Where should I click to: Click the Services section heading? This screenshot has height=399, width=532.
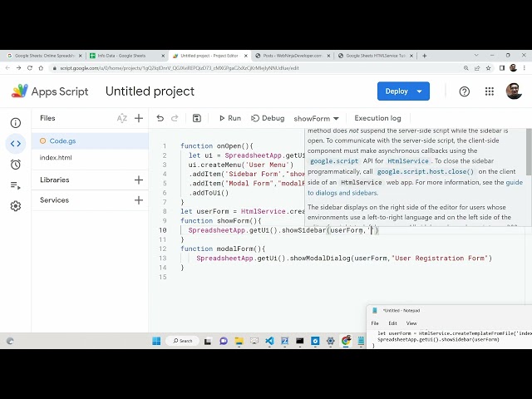54,200
